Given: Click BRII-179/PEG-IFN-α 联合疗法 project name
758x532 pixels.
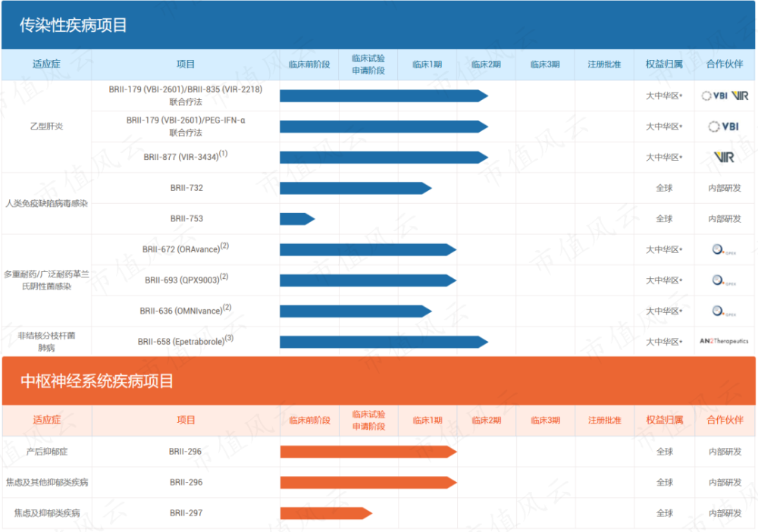Looking at the screenshot, I should click(186, 126).
